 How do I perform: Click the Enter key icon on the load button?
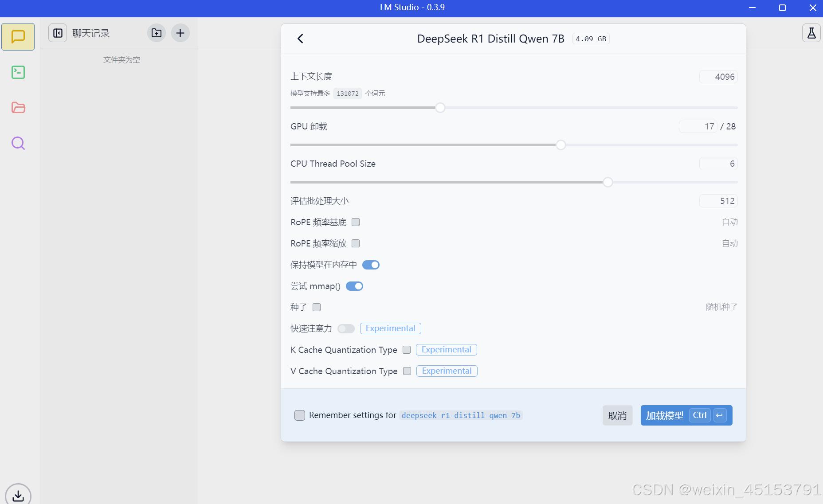click(x=720, y=415)
